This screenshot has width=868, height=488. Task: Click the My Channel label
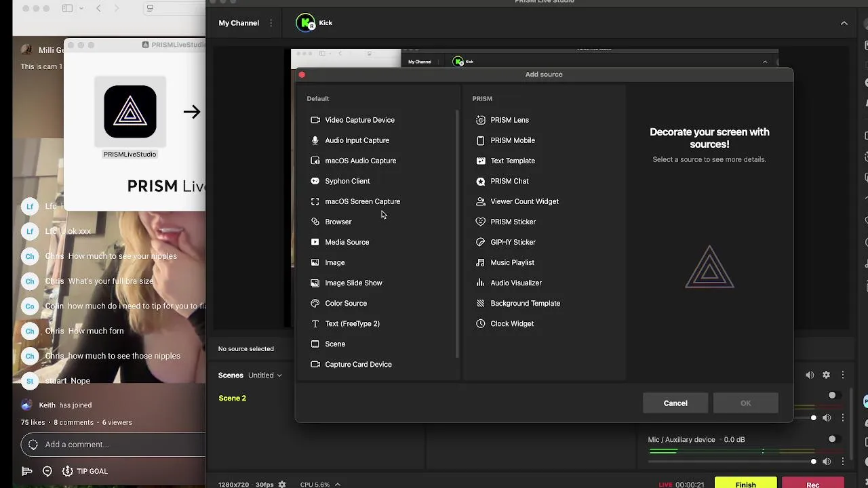pyautogui.click(x=239, y=23)
